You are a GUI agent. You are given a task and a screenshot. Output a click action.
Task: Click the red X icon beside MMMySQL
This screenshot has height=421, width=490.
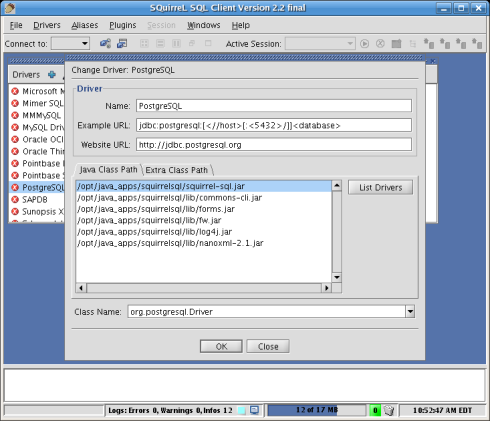15,115
